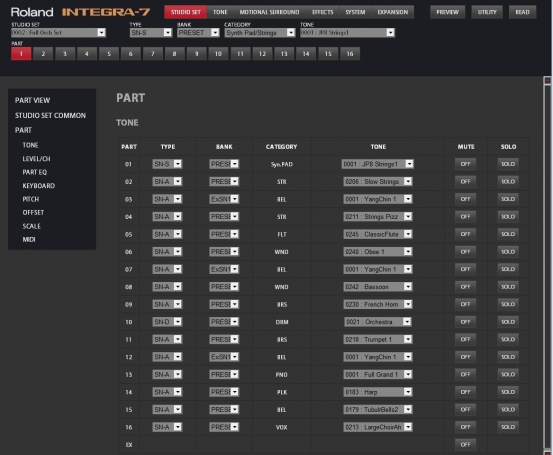This screenshot has height=455, width=553.
Task: Toggle mute for part 01
Action: (466, 164)
